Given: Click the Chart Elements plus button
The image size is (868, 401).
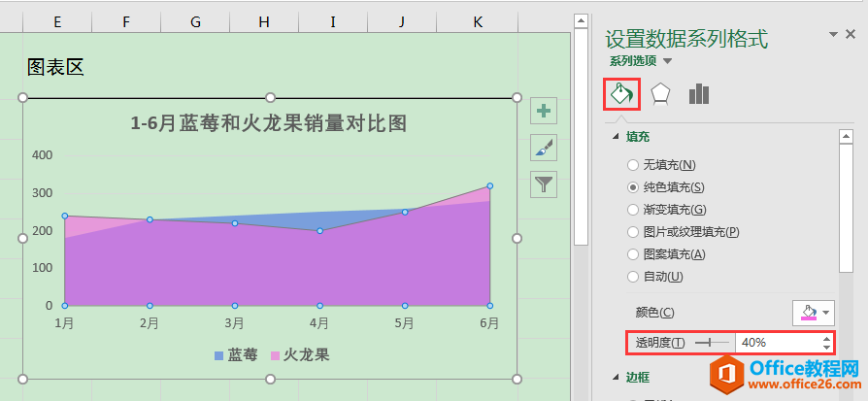Looking at the screenshot, I should point(544,111).
